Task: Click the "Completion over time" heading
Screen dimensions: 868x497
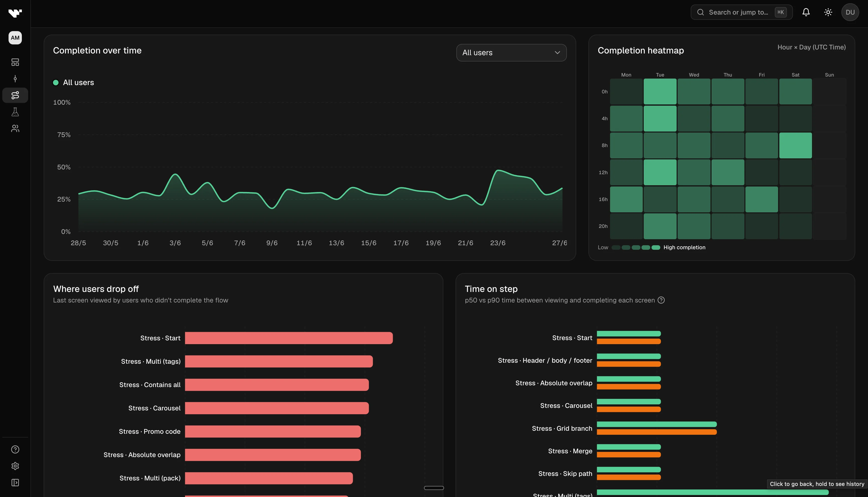Action: (97, 50)
